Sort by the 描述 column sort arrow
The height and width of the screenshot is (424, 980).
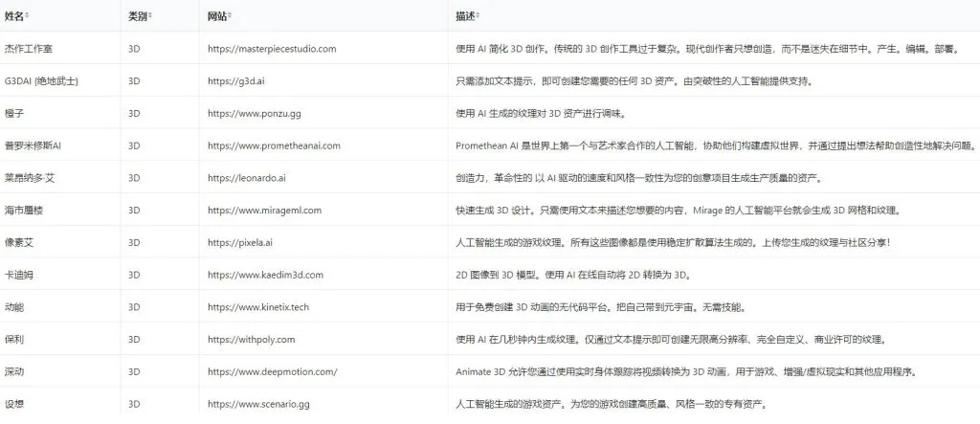(x=478, y=16)
